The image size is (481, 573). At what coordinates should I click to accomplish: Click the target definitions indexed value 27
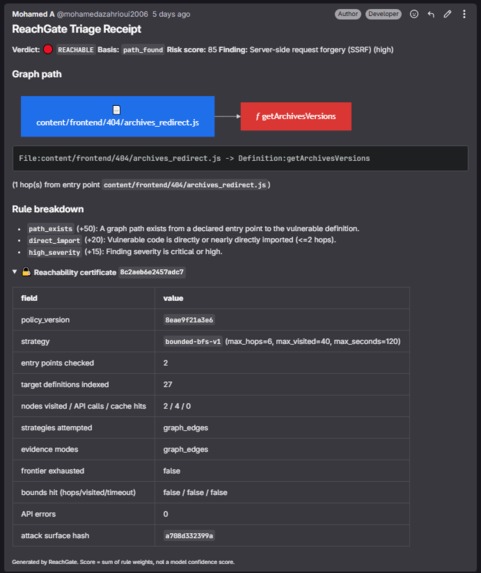[168, 384]
